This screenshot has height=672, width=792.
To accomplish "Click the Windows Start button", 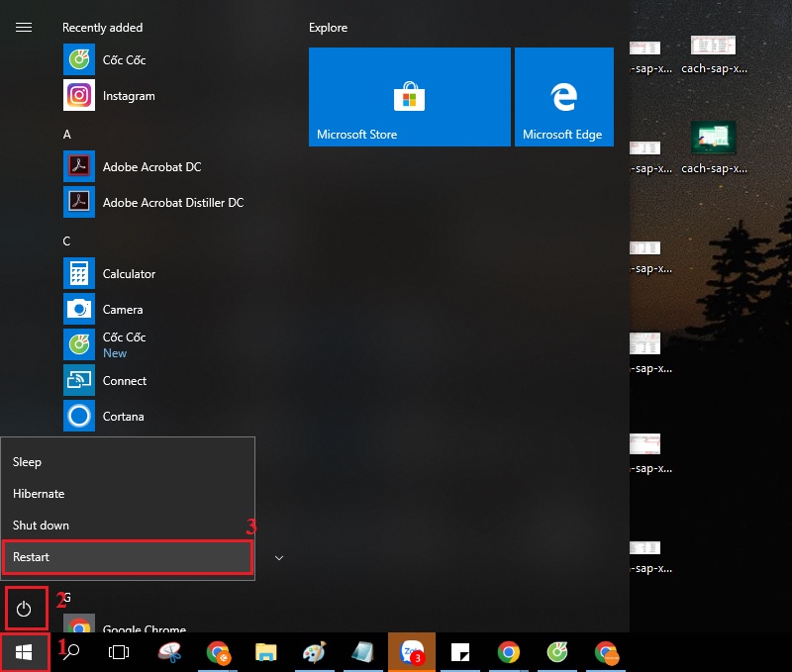I will [x=25, y=652].
